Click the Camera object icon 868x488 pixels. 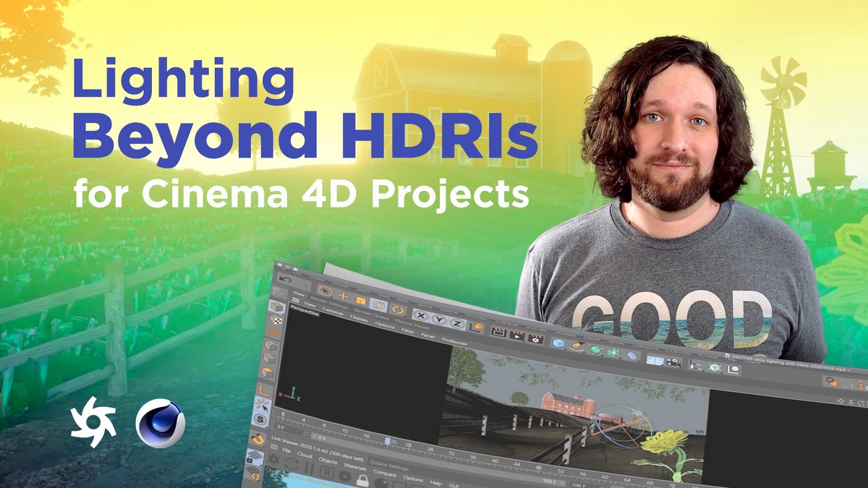(672, 362)
